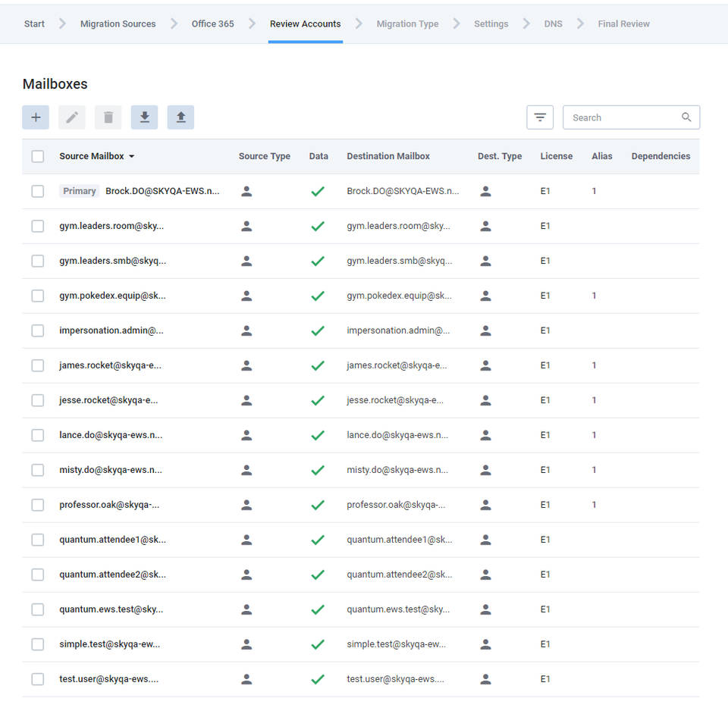The width and height of the screenshot is (728, 714).
Task: Sort by Source Mailbox dropdown arrow
Action: 132,156
